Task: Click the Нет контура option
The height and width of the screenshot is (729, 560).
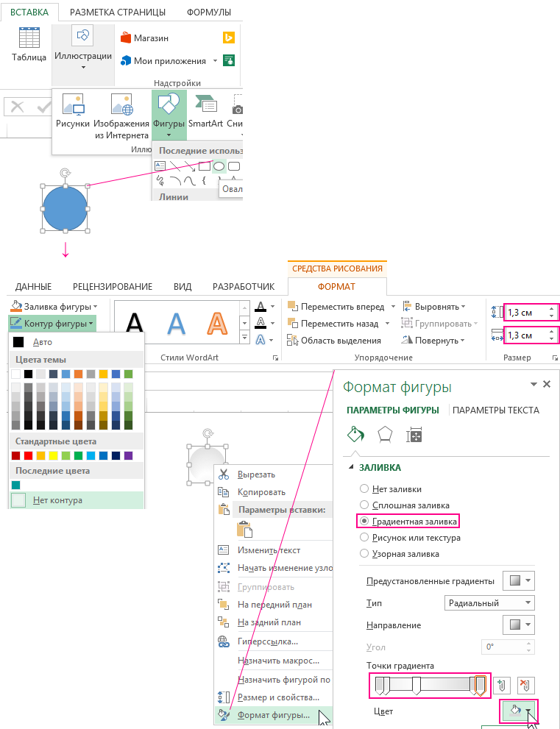Action: click(57, 500)
